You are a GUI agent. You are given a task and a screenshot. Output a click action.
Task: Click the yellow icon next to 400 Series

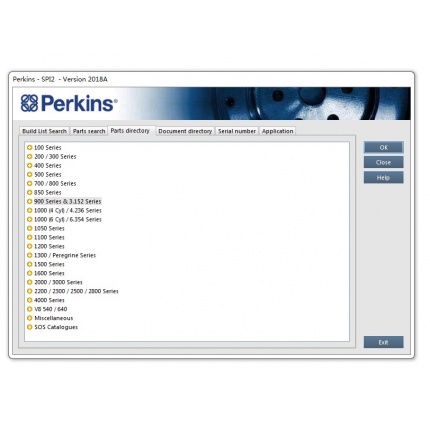coord(30,165)
